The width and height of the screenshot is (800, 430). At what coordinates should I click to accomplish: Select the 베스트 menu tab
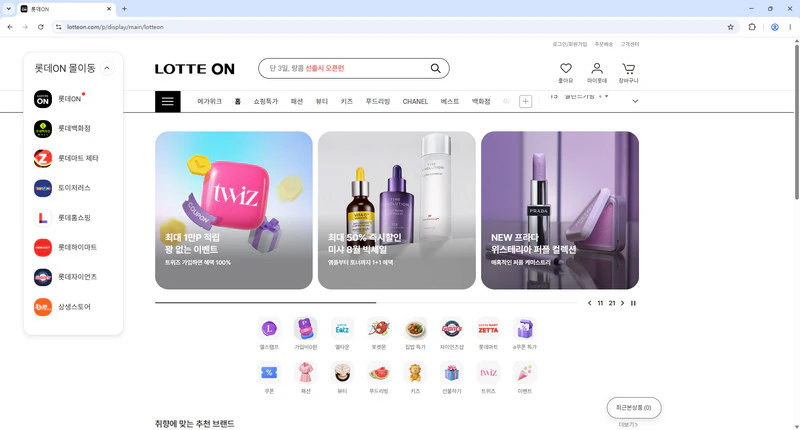pyautogui.click(x=450, y=102)
